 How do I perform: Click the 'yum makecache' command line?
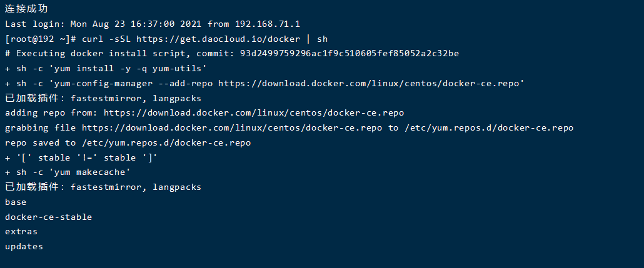click(x=68, y=172)
